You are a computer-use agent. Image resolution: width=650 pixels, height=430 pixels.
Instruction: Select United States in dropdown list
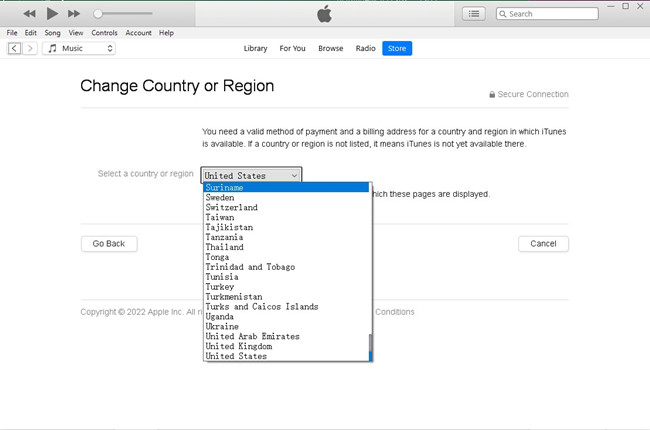[x=286, y=357]
